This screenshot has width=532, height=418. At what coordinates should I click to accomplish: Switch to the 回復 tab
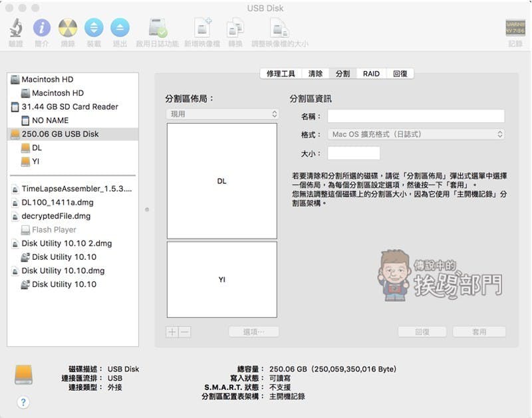click(x=400, y=74)
